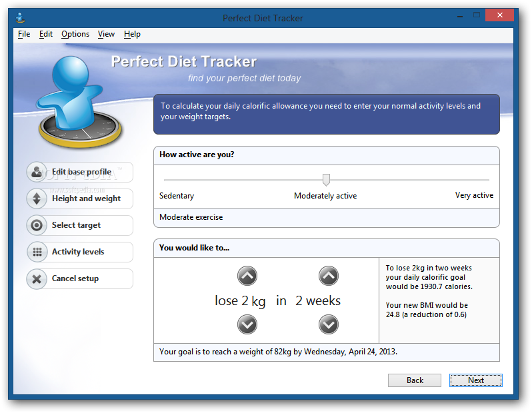Image resolution: width=532 pixels, height=413 pixels.
Task: Click the 'Moderately active' slider label
Action: (325, 196)
